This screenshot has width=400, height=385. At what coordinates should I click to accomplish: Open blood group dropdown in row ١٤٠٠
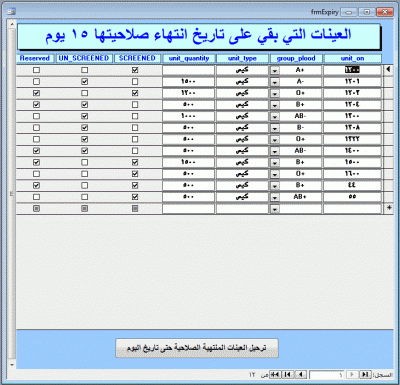(x=275, y=151)
